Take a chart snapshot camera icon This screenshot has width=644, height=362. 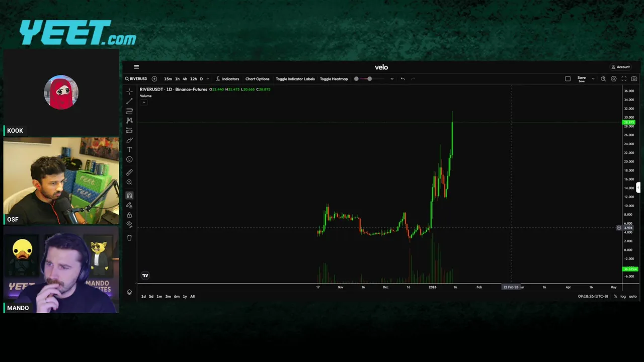coord(634,79)
